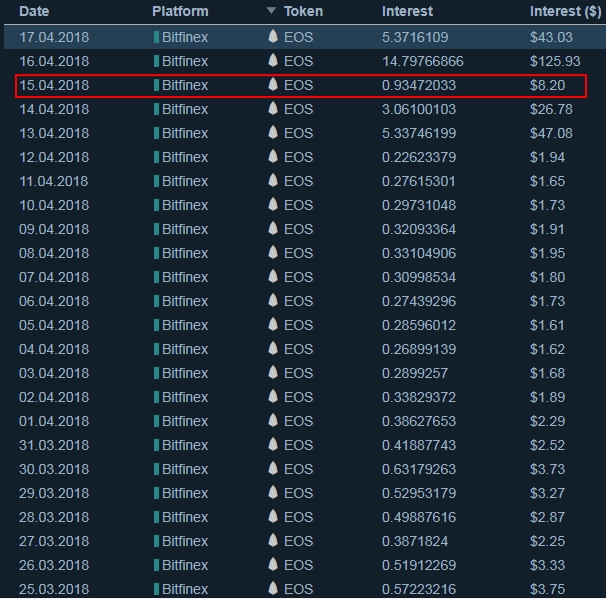Click the EOS icon in the 03.04.2018 row
This screenshot has height=599, width=606.
273,372
